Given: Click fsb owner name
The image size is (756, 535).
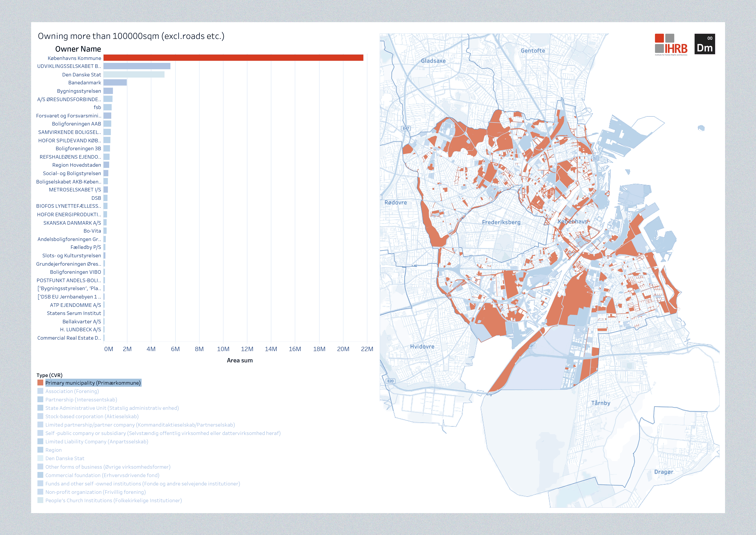Looking at the screenshot, I should coord(98,107).
